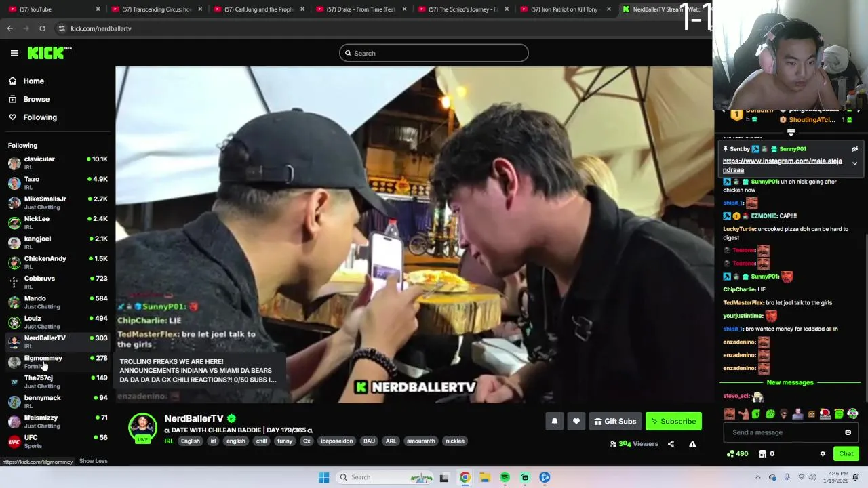
Task: Open Mando channel in Following list
Action: click(58, 302)
